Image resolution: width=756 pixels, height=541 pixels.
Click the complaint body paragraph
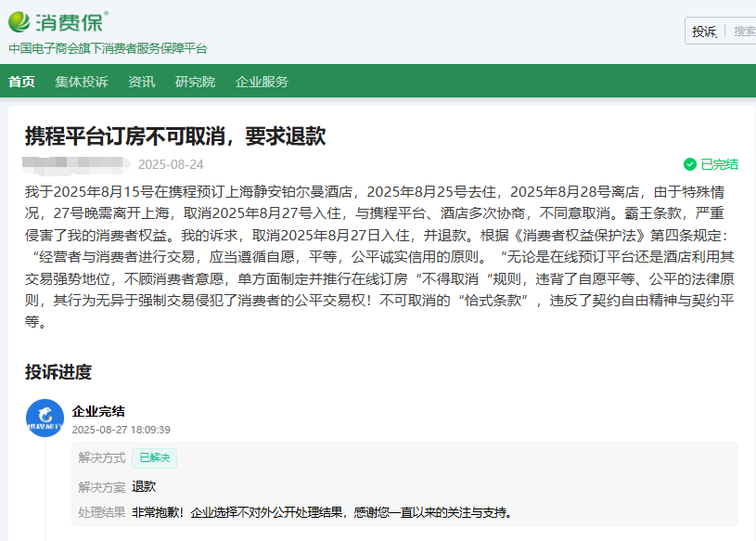pyautogui.click(x=380, y=256)
